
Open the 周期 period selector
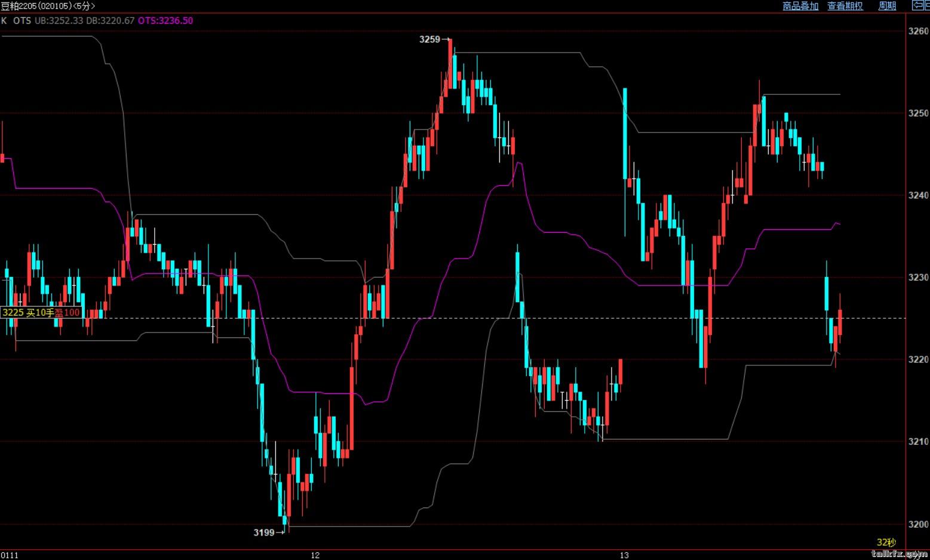click(x=887, y=6)
